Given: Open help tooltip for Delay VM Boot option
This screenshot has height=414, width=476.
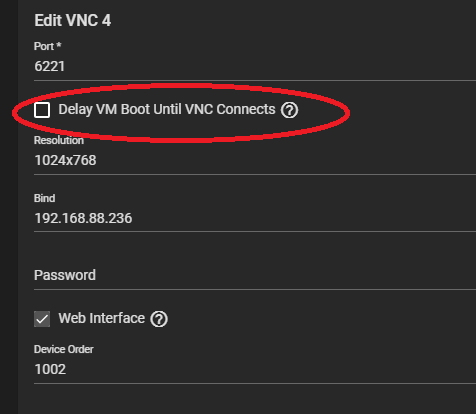Looking at the screenshot, I should coord(289,110).
